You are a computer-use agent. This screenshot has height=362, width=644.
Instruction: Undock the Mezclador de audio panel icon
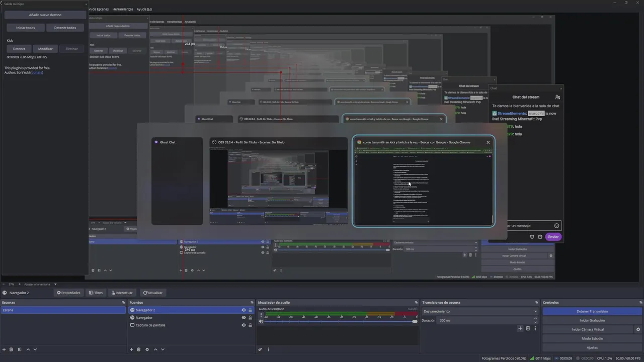coord(416,303)
